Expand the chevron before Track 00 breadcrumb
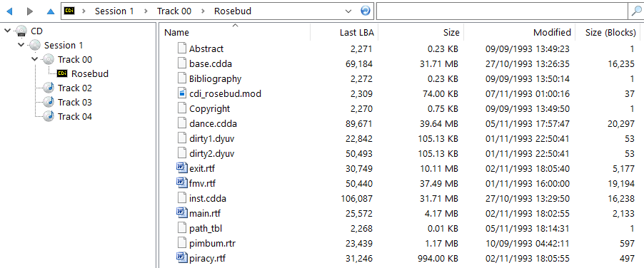The image size is (644, 268). pos(146,11)
